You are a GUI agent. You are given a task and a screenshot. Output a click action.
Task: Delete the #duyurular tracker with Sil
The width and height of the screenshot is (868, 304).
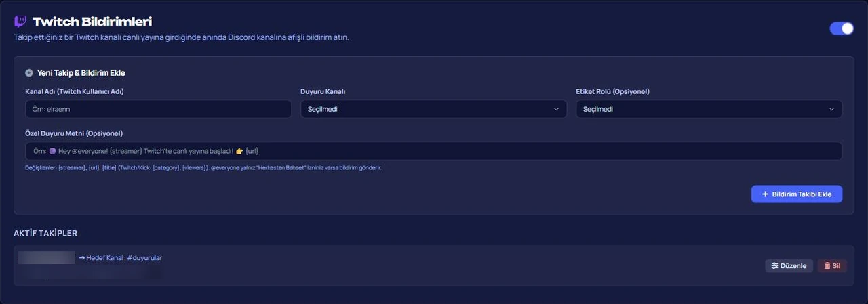pyautogui.click(x=832, y=266)
